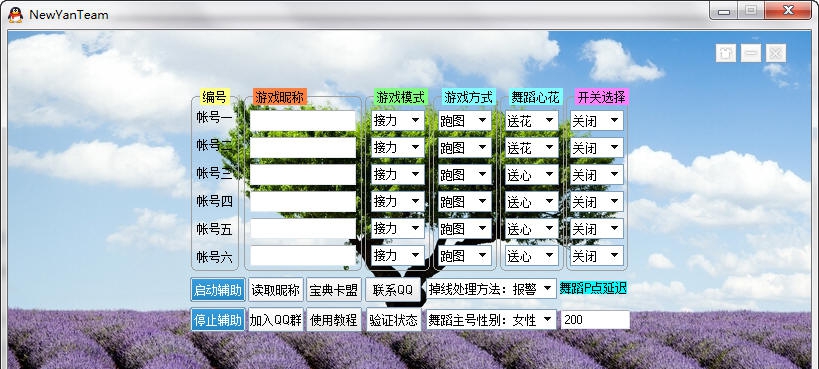Screen dimensions: 819x369
Task: Open 开关选择 关闭 dropdown for 帐号一
Action: tap(596, 120)
